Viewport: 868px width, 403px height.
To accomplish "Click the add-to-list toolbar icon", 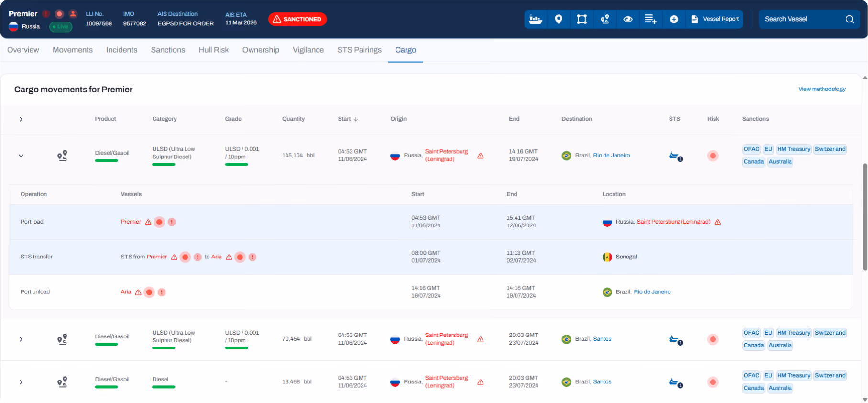I will pyautogui.click(x=650, y=19).
